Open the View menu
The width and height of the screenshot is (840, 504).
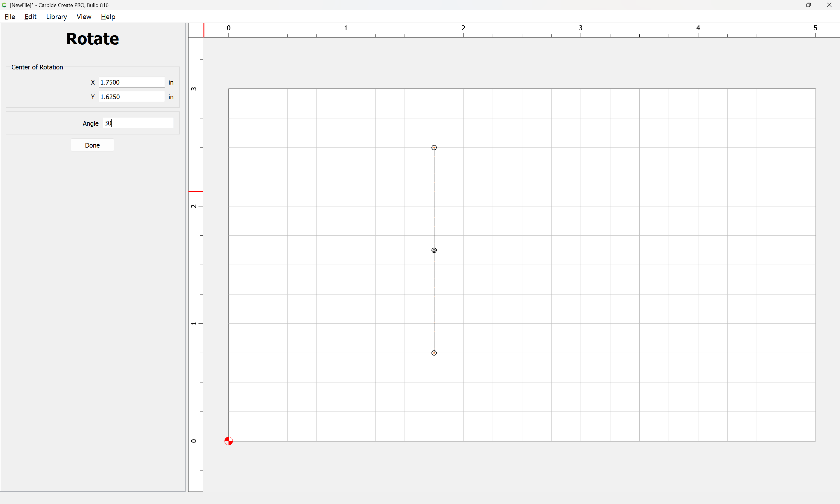coord(84,17)
